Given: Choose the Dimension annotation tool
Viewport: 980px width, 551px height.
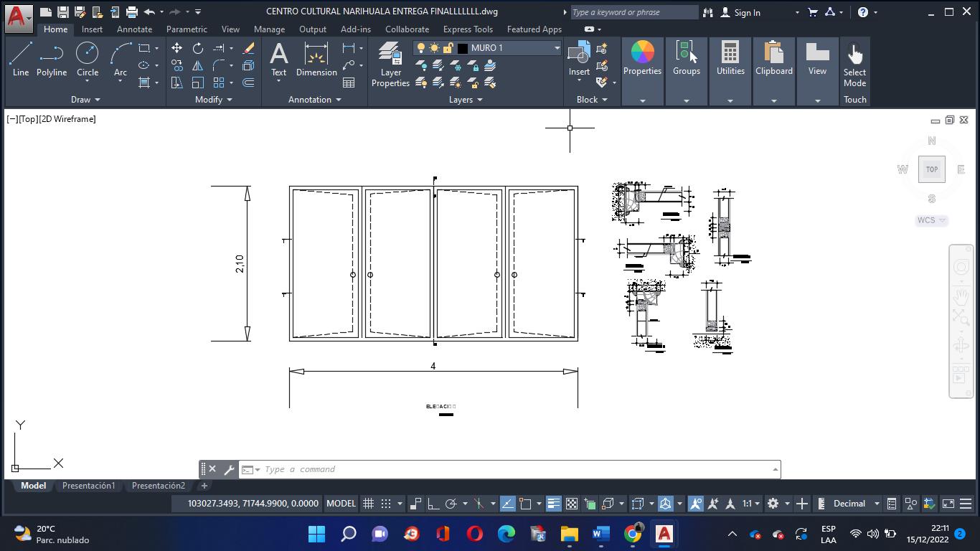Looking at the screenshot, I should [x=316, y=59].
